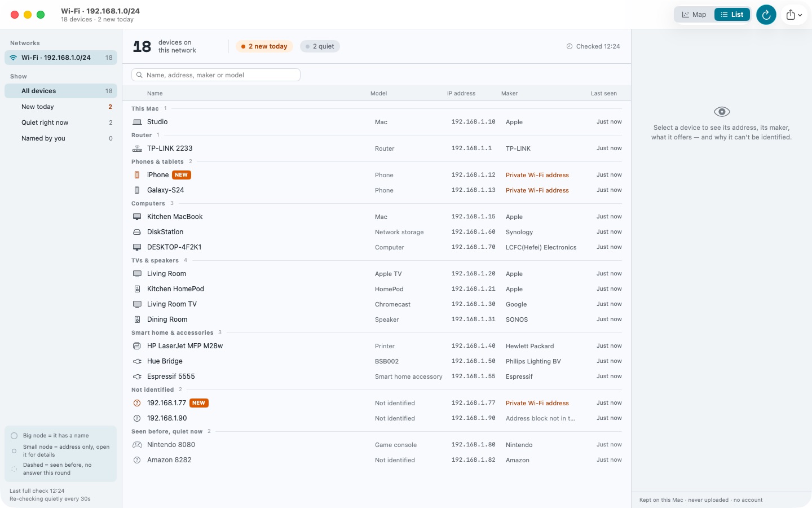The image size is (812, 508).
Task: Click the Amazon 8282 unknown device icon
Action: [x=137, y=460]
